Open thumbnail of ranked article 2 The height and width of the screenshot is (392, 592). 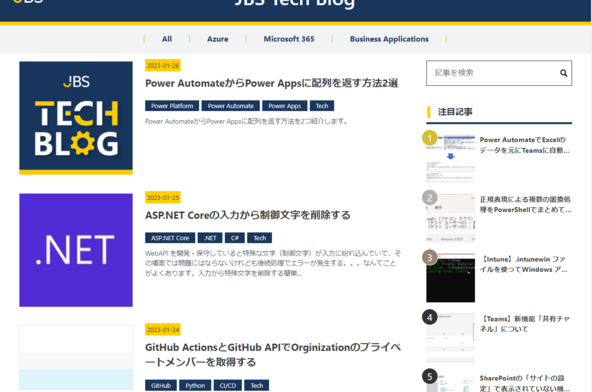(x=450, y=218)
